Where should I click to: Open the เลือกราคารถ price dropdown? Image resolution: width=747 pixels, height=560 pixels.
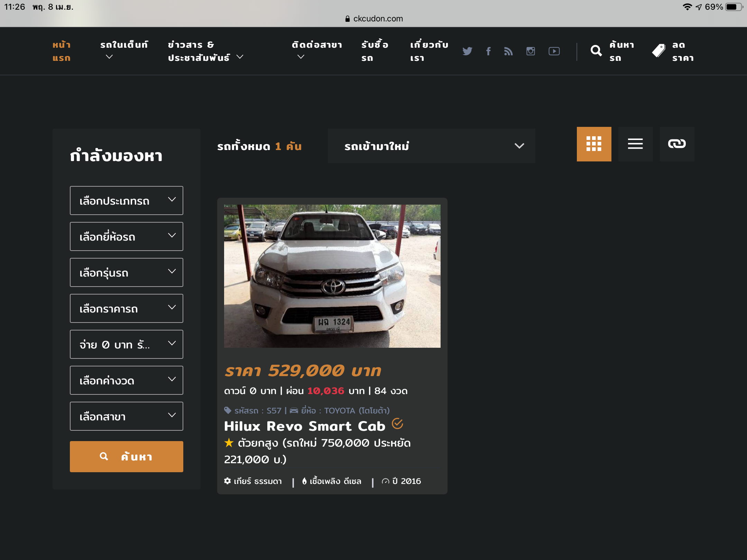126,308
